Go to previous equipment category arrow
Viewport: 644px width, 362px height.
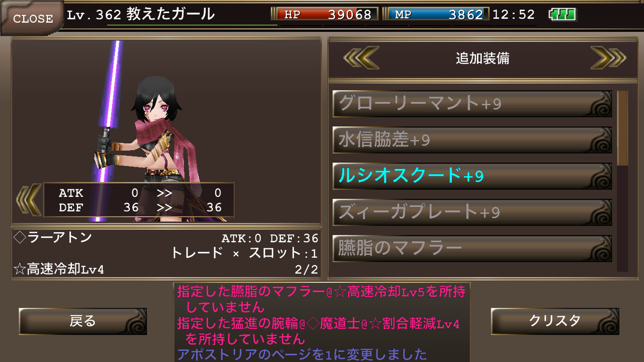(x=361, y=58)
